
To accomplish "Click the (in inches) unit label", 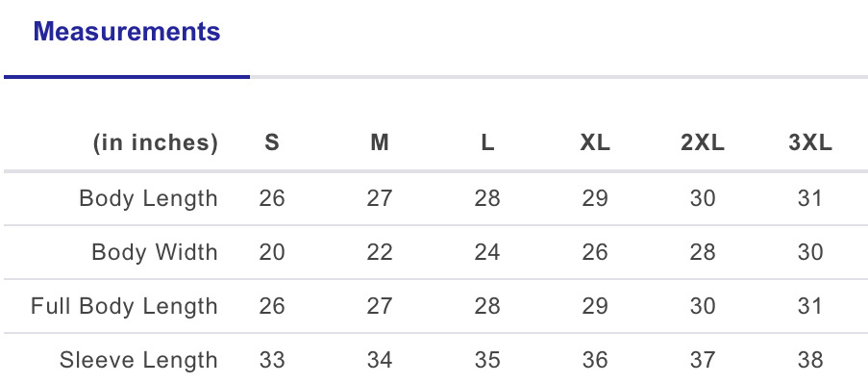I will pyautogui.click(x=156, y=143).
